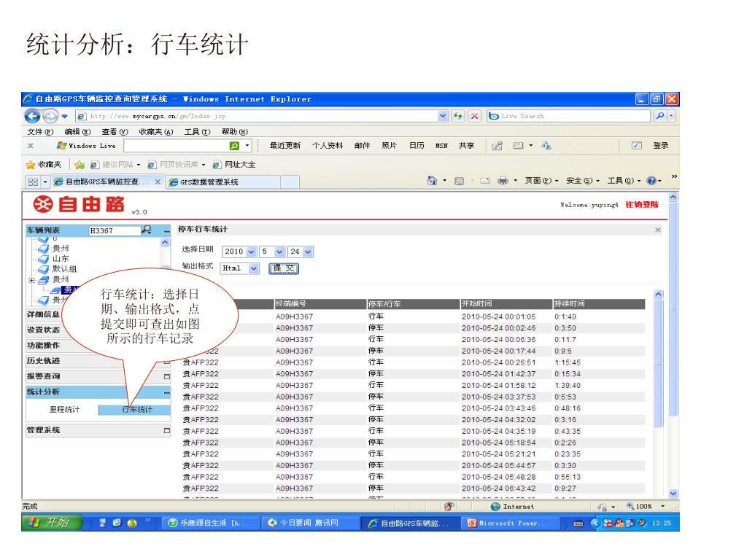Expand the 管理系统 panel toggle box
This screenshot has width=747, height=560.
coord(166,430)
